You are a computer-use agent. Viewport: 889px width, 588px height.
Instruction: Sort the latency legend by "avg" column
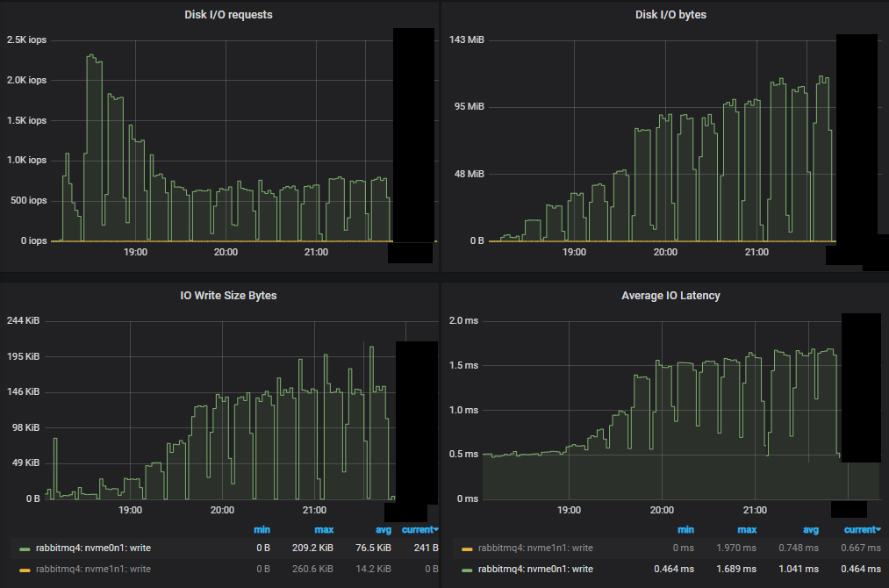point(811,529)
